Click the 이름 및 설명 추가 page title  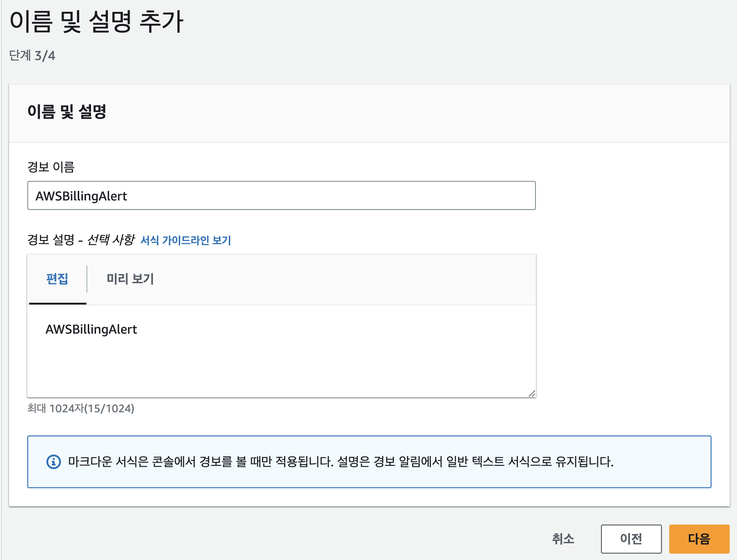tap(96, 21)
